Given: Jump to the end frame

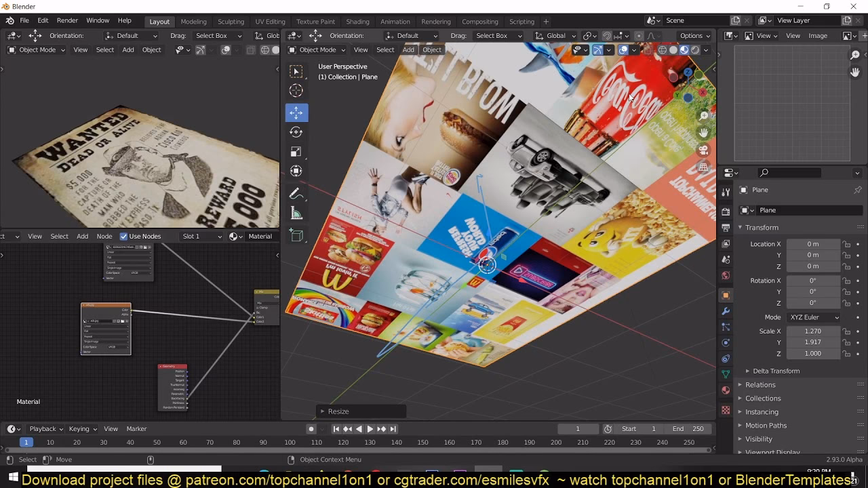Looking at the screenshot, I should tap(393, 429).
